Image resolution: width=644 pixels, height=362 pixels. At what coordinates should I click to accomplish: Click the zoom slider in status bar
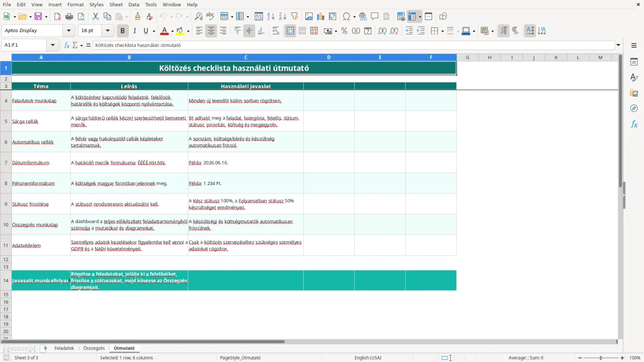[x=601, y=358]
